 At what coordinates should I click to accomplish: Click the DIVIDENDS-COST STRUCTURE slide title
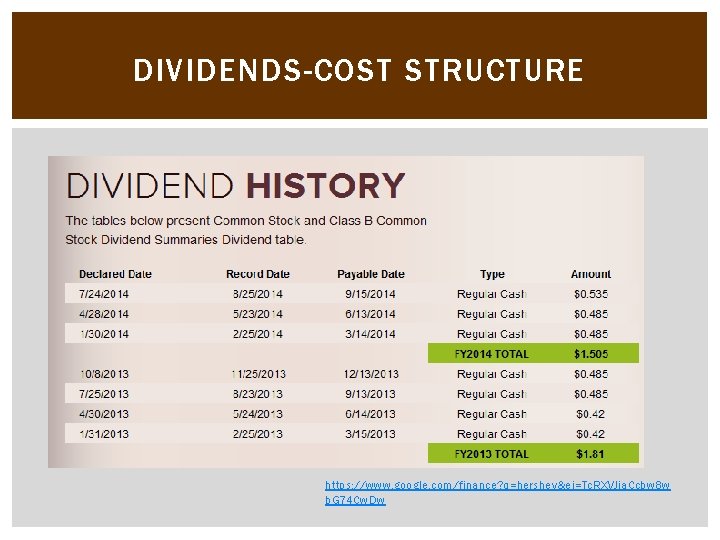tap(359, 70)
